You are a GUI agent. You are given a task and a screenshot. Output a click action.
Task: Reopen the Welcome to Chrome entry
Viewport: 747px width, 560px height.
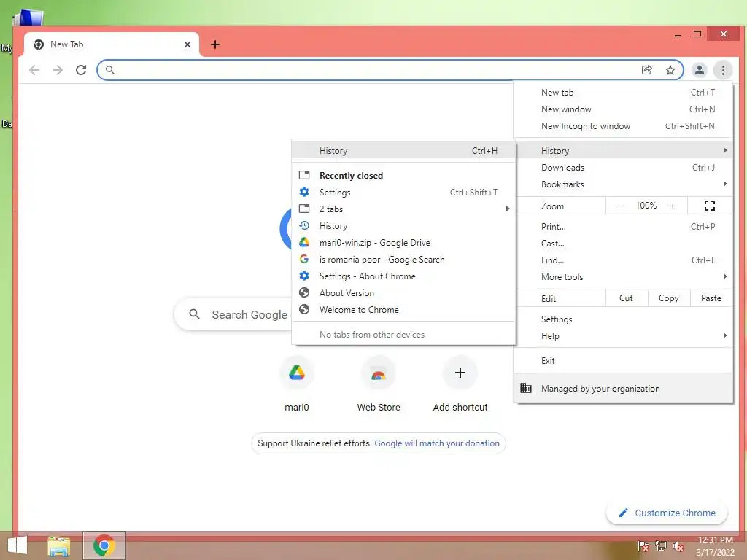pyautogui.click(x=403, y=309)
